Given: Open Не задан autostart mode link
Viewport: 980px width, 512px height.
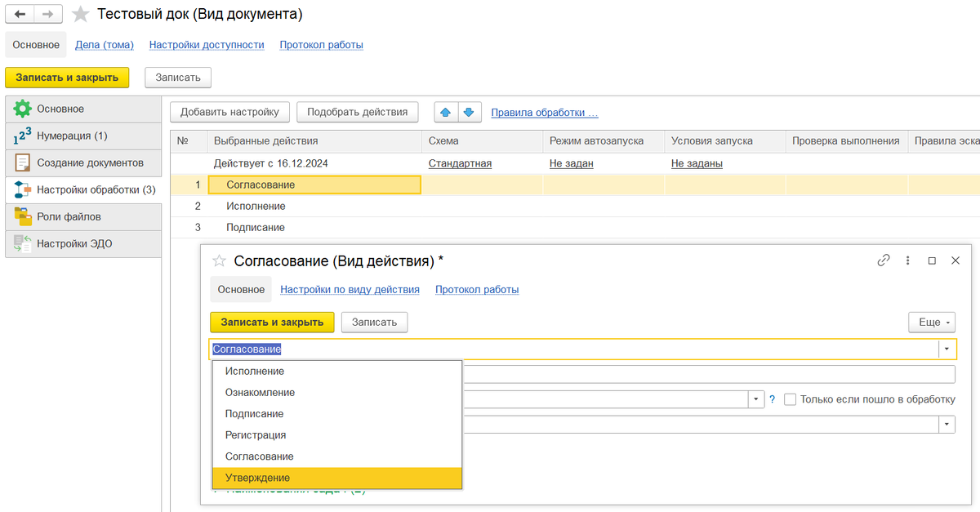Looking at the screenshot, I should [x=572, y=163].
